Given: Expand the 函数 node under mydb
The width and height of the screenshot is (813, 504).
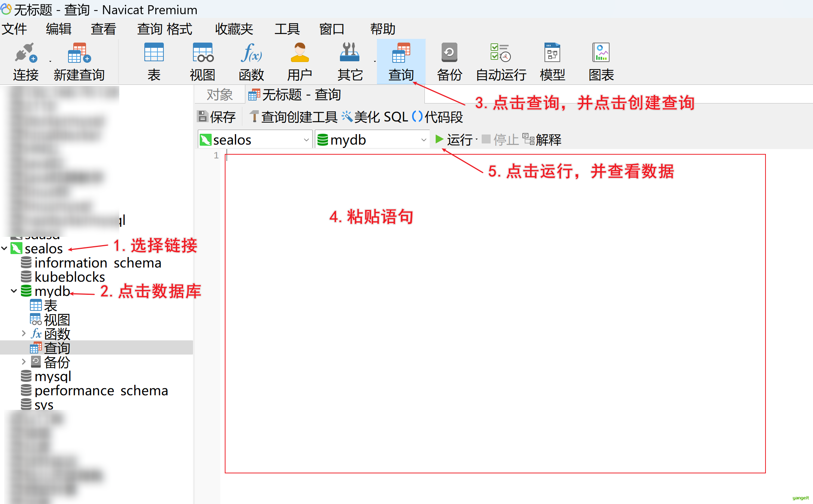Looking at the screenshot, I should click(x=24, y=333).
